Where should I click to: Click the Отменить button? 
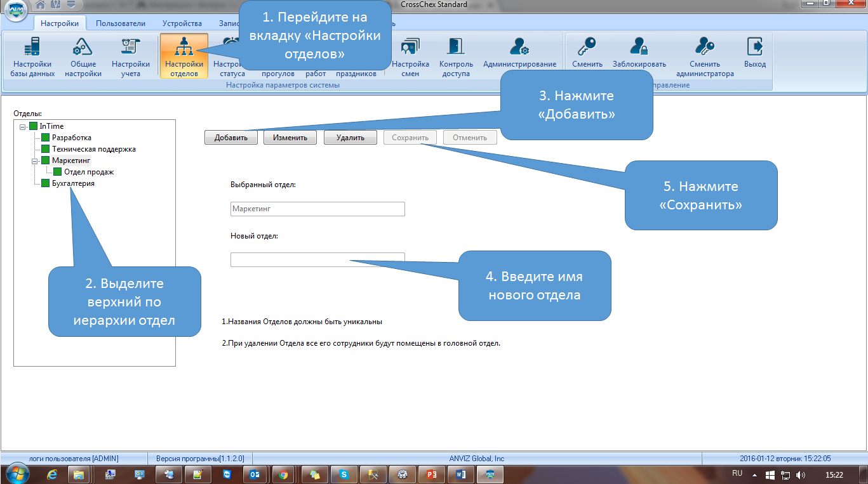tap(470, 138)
